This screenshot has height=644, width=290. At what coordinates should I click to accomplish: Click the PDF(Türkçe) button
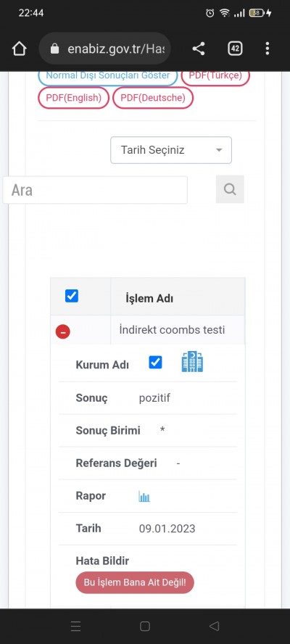tap(215, 76)
